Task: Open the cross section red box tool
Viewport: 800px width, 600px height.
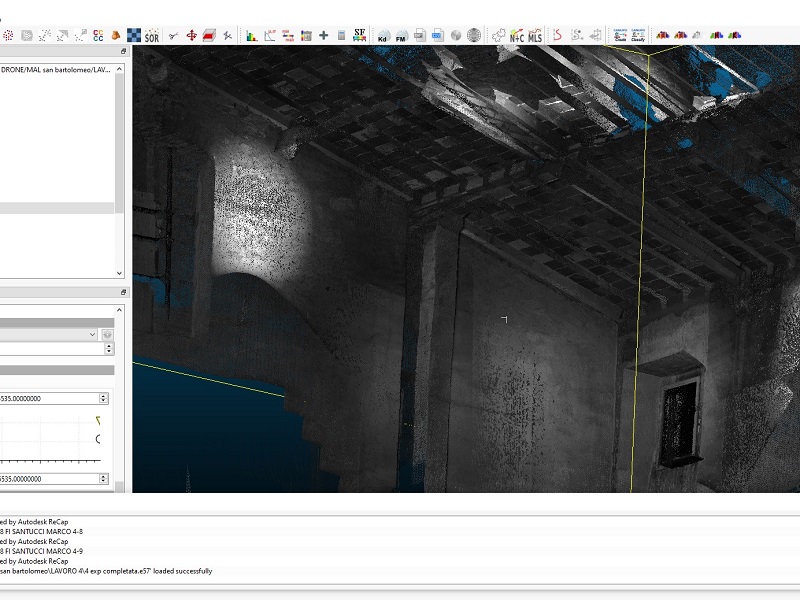Action: click(209, 35)
